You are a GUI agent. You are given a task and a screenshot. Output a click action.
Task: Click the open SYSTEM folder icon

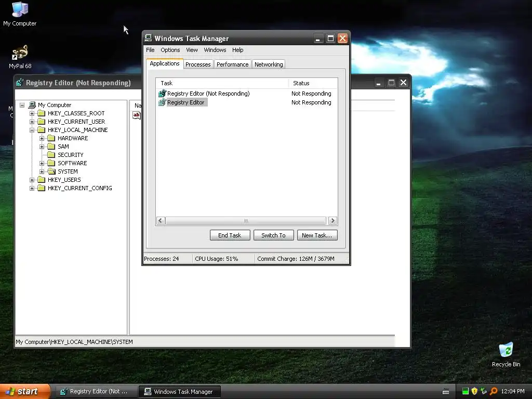click(51, 171)
